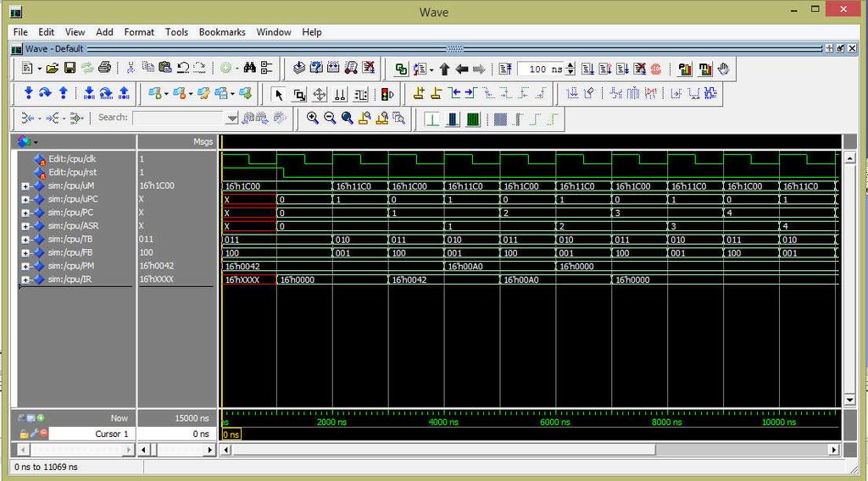The height and width of the screenshot is (481, 868).
Task: Set wave format to Logic icon
Action: [x=453, y=119]
